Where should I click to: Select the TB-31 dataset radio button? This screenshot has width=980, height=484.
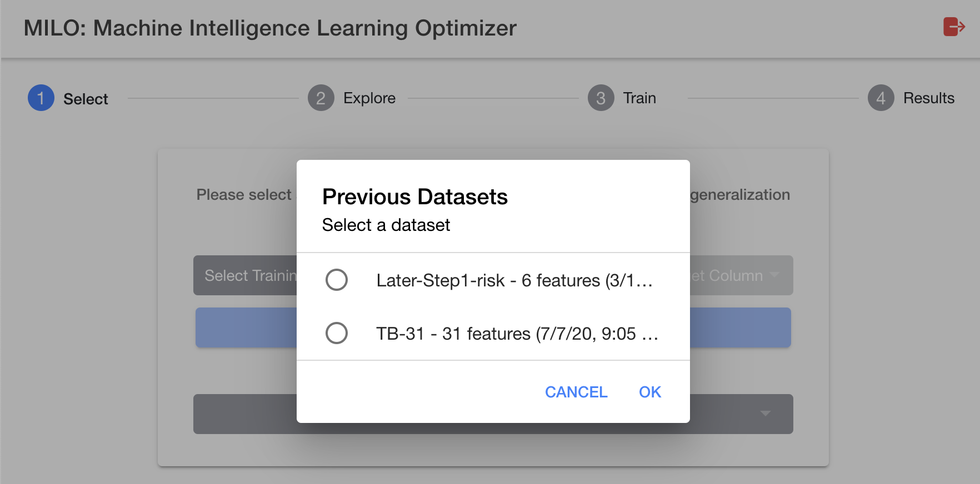[x=337, y=333]
